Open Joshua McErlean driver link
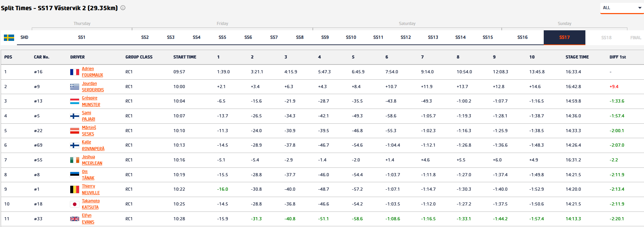644x227 pixels. [92, 160]
